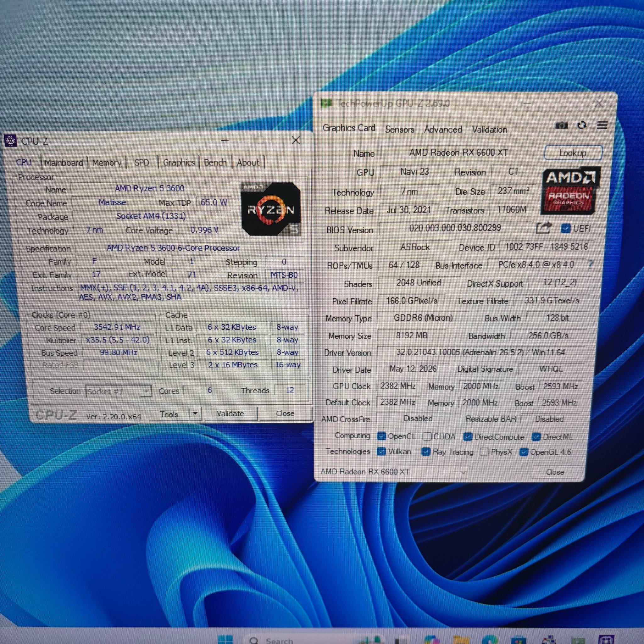Click the Memory Type GDDR6 (Micron) value
The image size is (644, 644).
[x=423, y=318]
